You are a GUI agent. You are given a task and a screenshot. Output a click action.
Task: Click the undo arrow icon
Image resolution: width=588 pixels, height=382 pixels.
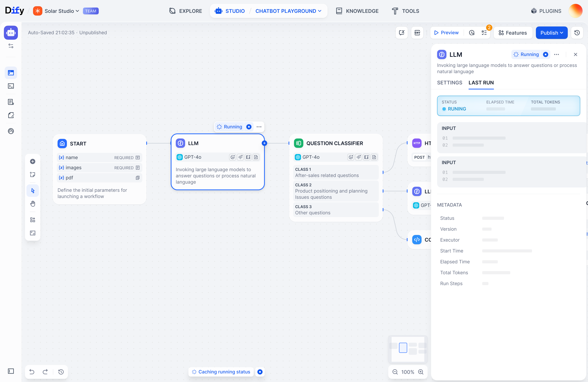[x=32, y=372]
